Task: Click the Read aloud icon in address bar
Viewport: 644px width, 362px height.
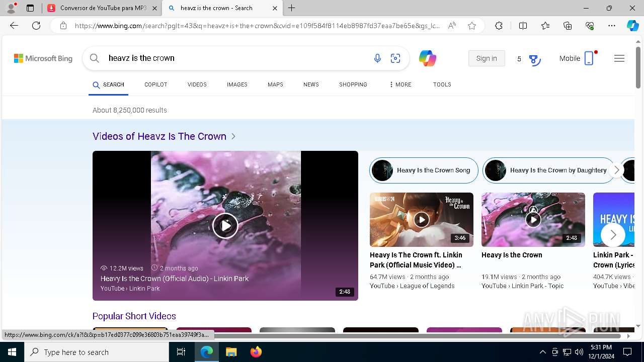Action: 452,26
